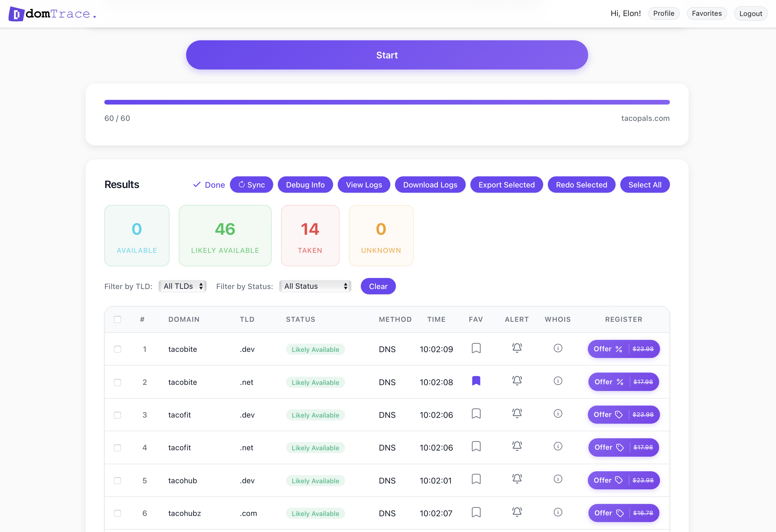Open the Favorites page

tap(706, 13)
